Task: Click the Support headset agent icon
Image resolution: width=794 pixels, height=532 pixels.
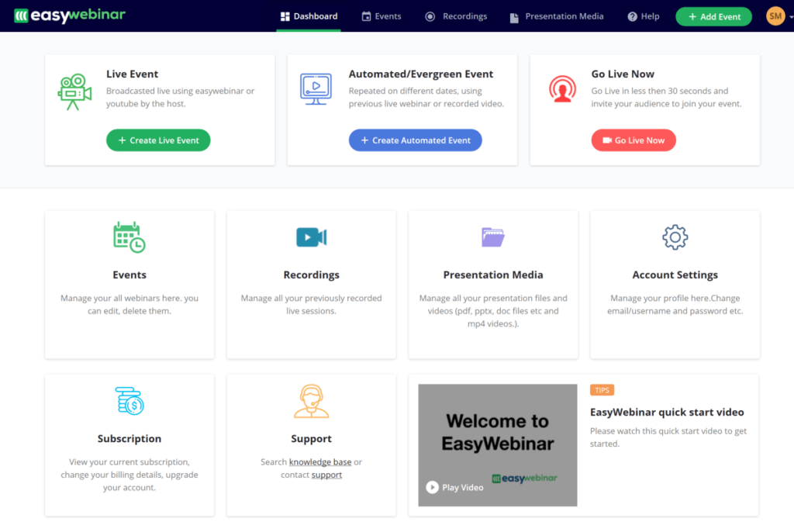Action: point(311,401)
